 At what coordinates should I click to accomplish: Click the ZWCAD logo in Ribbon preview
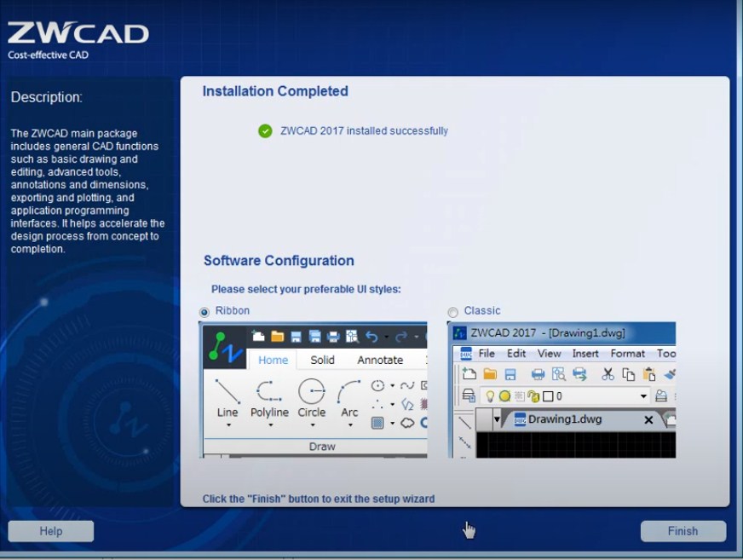(225, 347)
